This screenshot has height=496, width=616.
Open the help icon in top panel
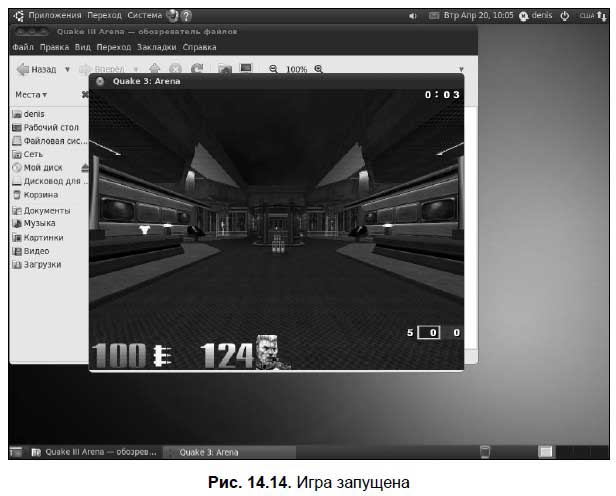[x=187, y=16]
